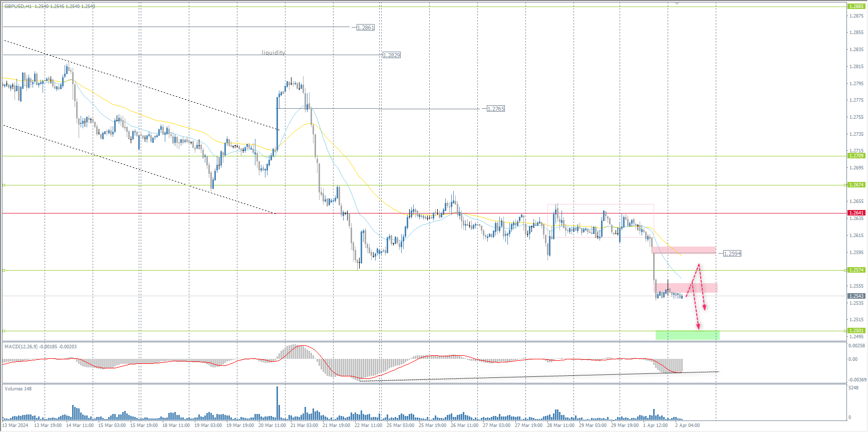Click the -0.00369 MACD scale value
The image size is (868, 432).
(x=857, y=380)
